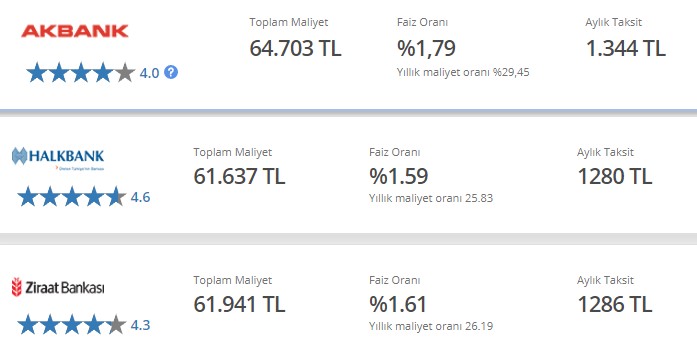The height and width of the screenshot is (361, 697).
Task: Click Ziraat Bankası's 4.3 rating score
Action: tap(140, 325)
